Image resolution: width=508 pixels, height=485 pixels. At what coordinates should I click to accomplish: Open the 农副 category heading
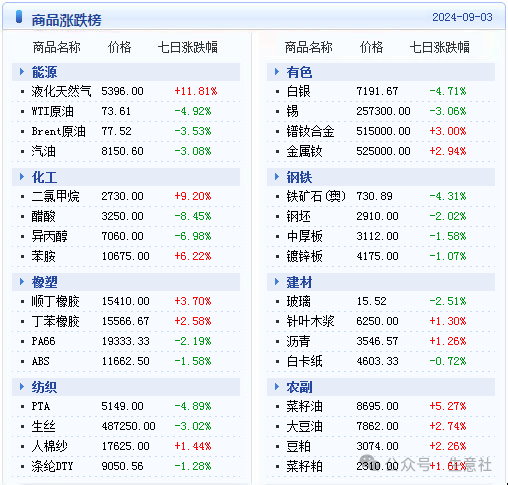299,387
